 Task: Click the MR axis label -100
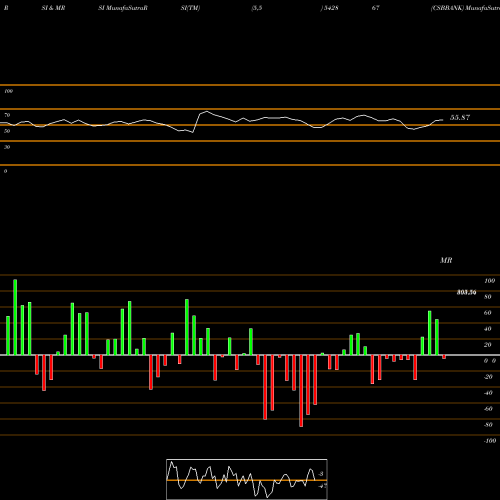490,441
